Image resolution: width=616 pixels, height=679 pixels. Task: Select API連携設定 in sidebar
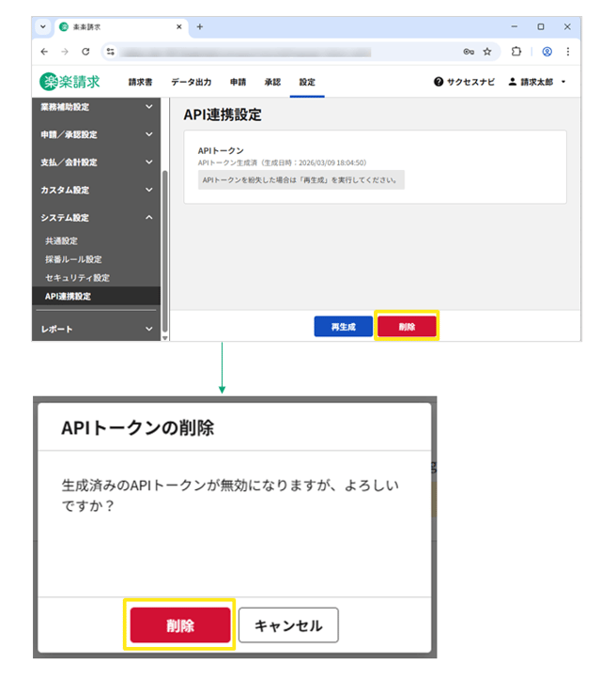96,296
